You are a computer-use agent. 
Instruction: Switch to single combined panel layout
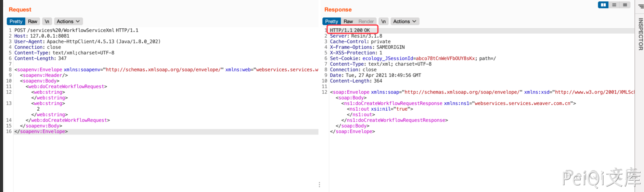pyautogui.click(x=625, y=5)
